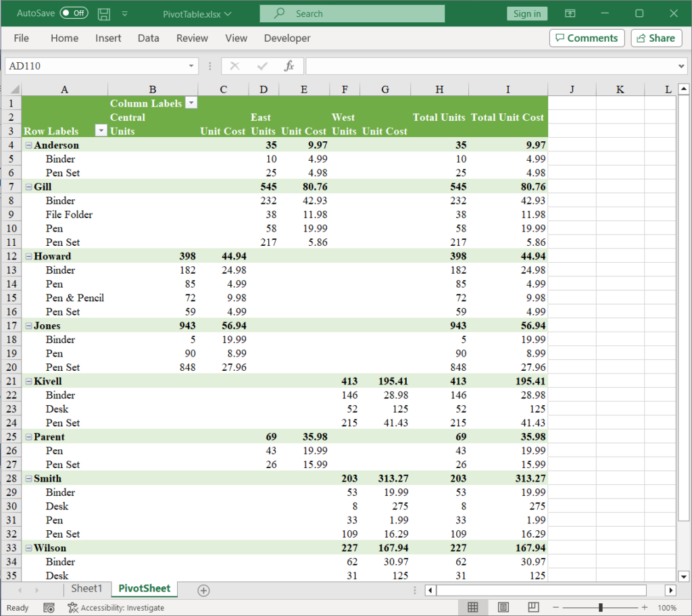Click the Cancel (X) icon beside formula bar
Viewport: 692px width, 616px height.
click(235, 66)
